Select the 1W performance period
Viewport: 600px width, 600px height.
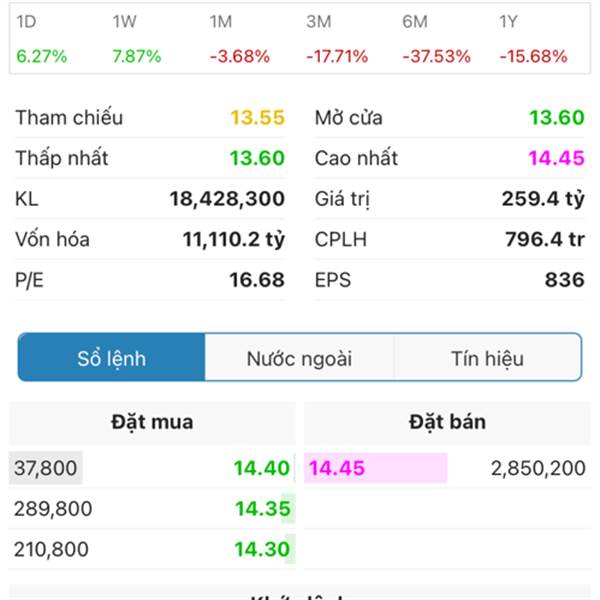(x=137, y=40)
